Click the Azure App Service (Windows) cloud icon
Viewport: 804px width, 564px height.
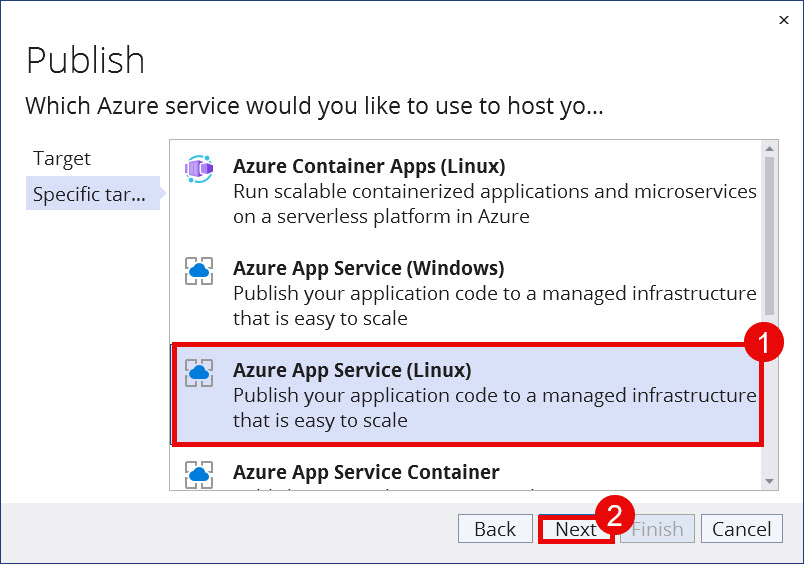(199, 271)
